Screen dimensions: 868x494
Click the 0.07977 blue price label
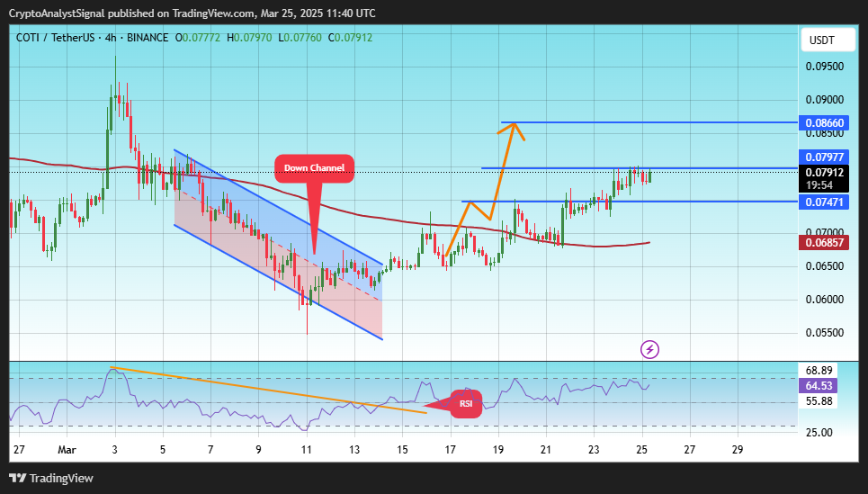824,157
